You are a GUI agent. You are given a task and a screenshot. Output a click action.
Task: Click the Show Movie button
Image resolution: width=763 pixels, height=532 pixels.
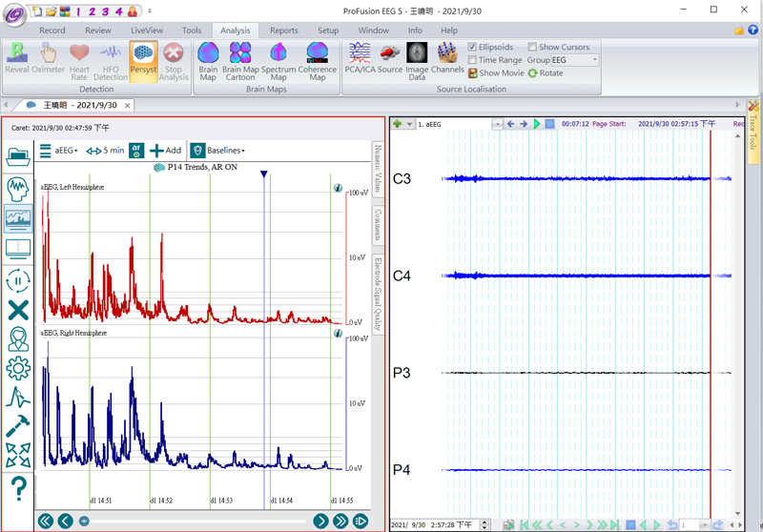(495, 73)
